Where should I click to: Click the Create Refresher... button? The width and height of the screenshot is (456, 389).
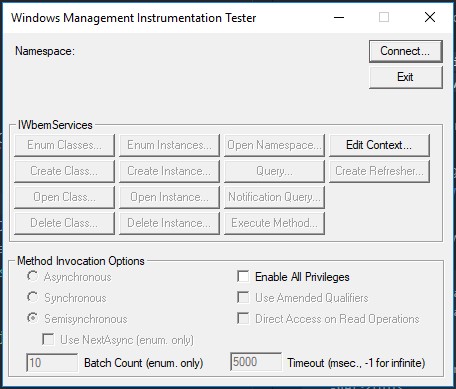click(379, 171)
